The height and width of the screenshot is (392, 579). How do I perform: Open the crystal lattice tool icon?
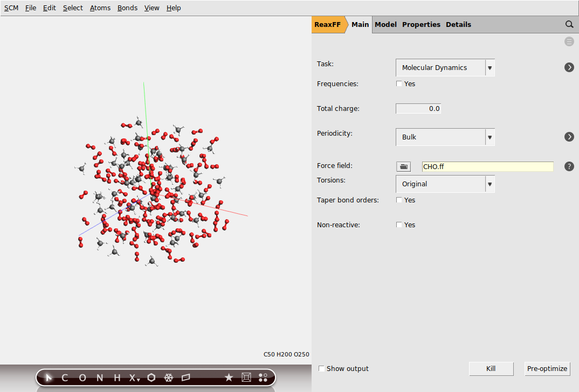[x=246, y=377]
